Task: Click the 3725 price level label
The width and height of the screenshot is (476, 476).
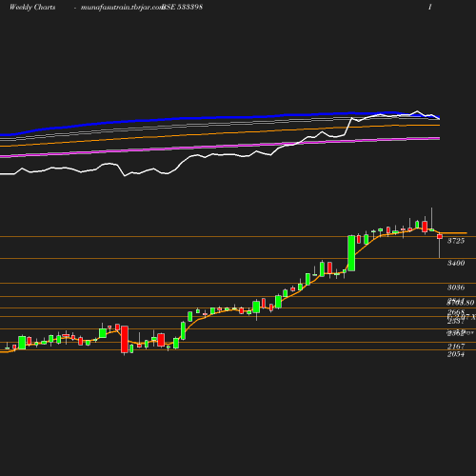Action: [456, 241]
